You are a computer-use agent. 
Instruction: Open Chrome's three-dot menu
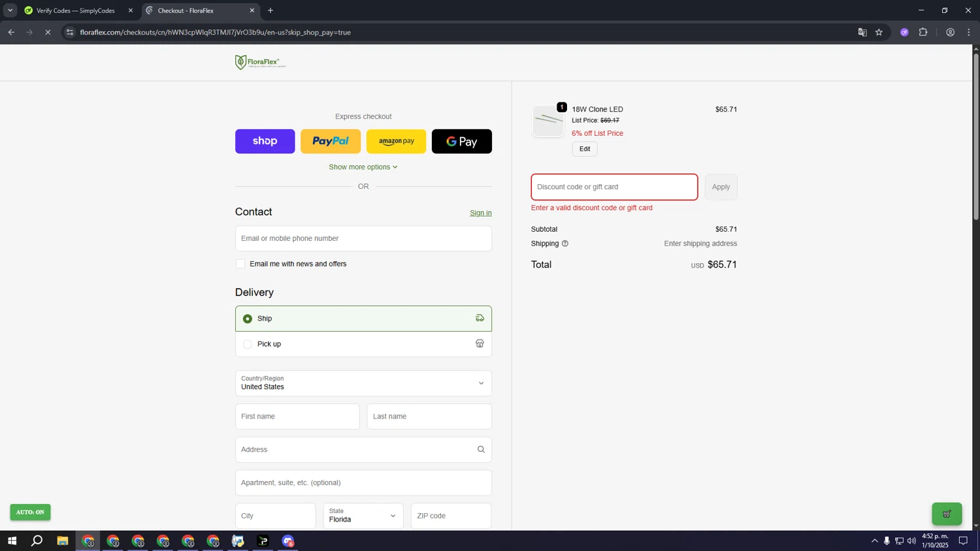point(969,32)
